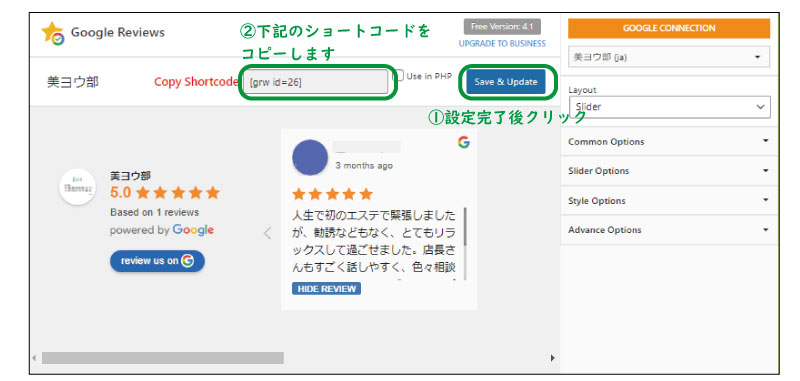Image resolution: width=800 pixels, height=381 pixels.
Task: Click the reviewer's purple avatar circle
Action: pos(310,157)
